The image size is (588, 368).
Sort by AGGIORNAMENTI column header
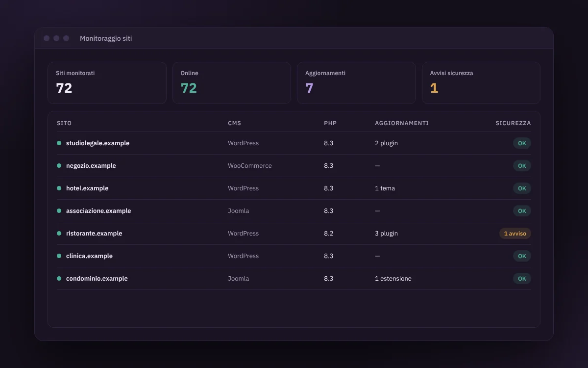point(402,123)
